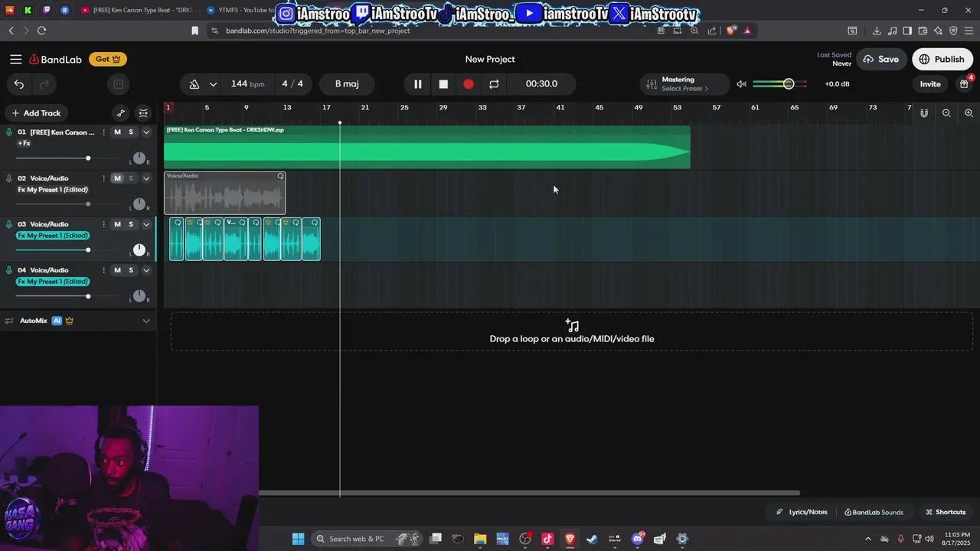The image size is (980, 551).
Task: Mute master output speaker icon
Action: 741,84
